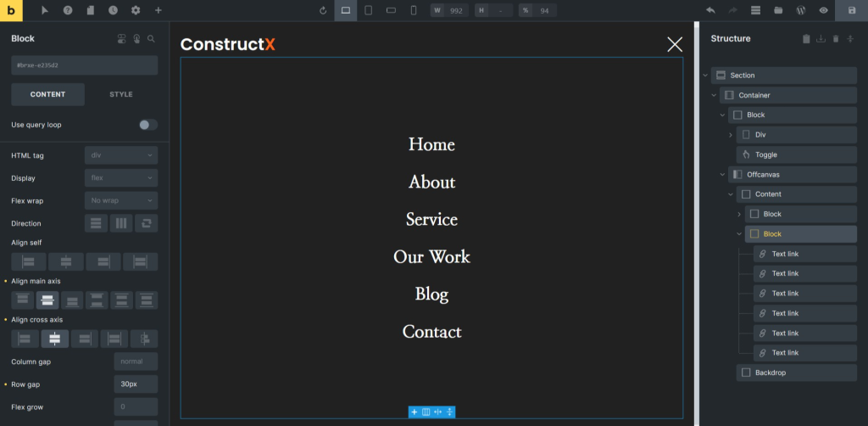Click the save disk icon

852,10
